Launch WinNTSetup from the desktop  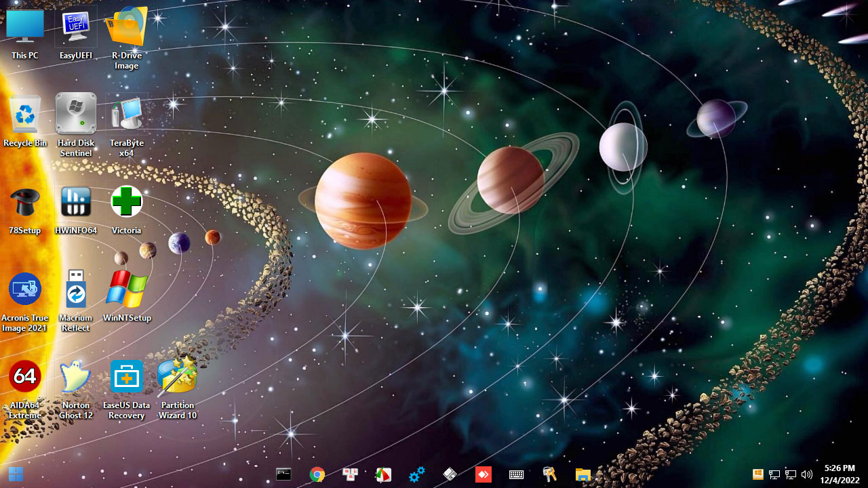[127, 296]
